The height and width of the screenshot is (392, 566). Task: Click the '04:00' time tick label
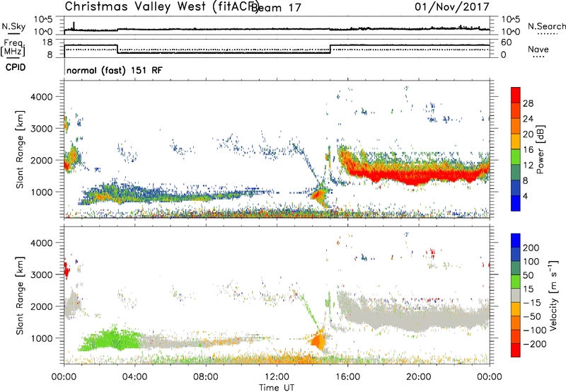click(134, 377)
